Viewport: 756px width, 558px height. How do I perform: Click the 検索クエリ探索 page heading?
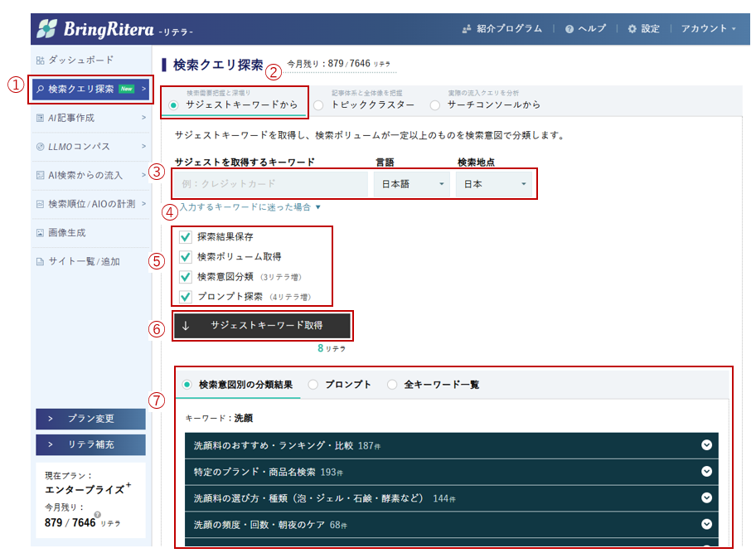coord(218,65)
